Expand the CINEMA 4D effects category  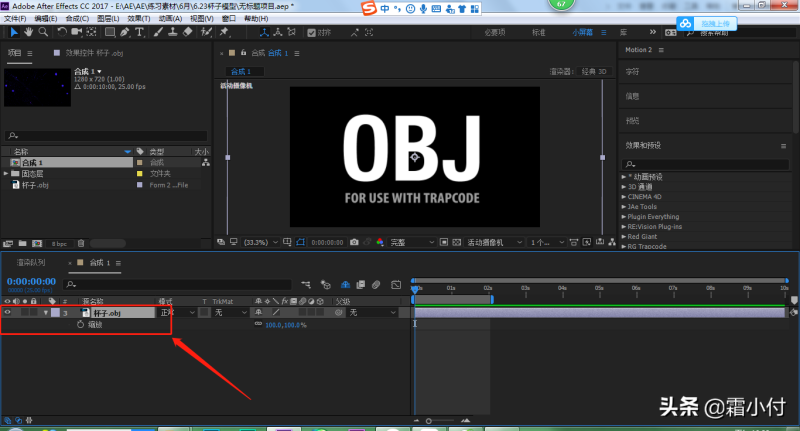pos(623,198)
